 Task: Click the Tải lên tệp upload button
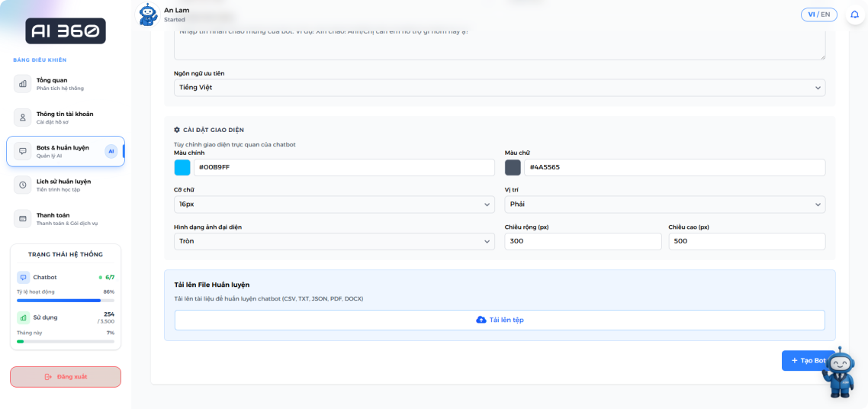(x=500, y=320)
